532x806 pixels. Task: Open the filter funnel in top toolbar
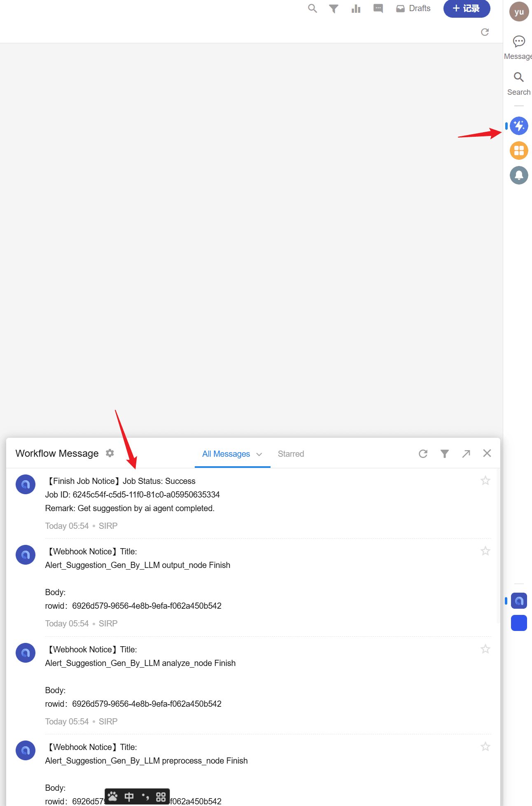pyautogui.click(x=334, y=9)
